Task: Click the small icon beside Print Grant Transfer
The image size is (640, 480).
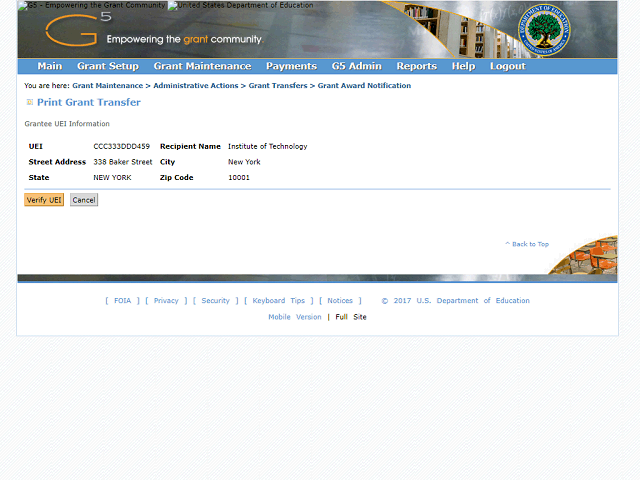Action: tap(29, 102)
